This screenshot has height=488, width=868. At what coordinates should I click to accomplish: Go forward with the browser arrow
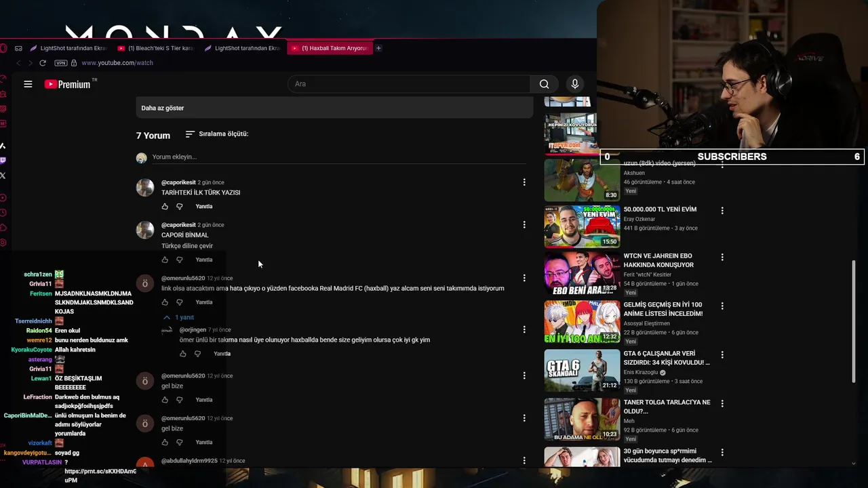[x=30, y=63]
